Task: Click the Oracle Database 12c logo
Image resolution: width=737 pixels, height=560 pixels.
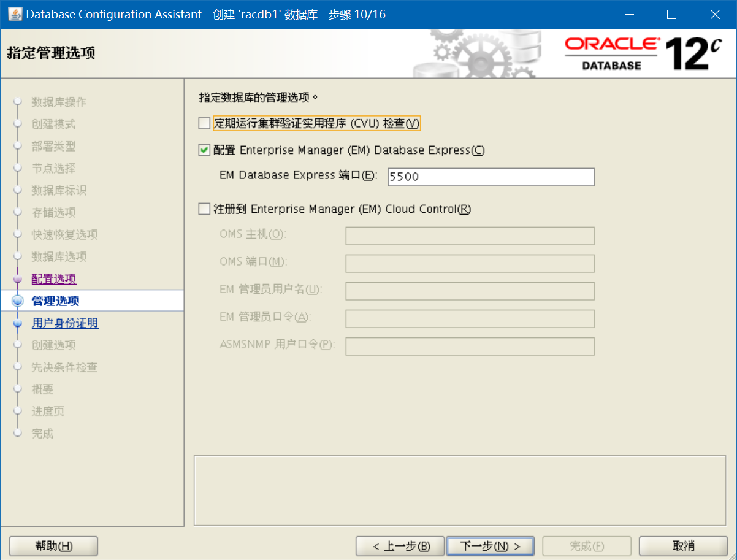Action: (643, 53)
